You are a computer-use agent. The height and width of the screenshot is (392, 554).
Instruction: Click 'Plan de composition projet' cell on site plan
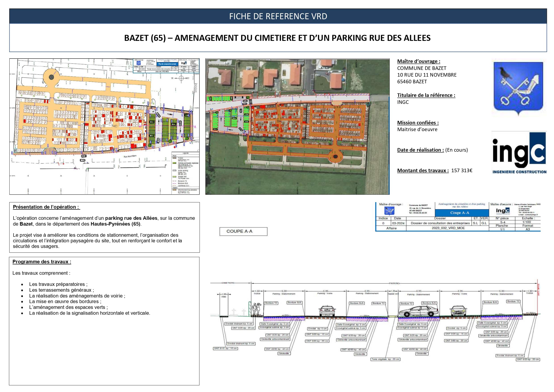pos(167,64)
